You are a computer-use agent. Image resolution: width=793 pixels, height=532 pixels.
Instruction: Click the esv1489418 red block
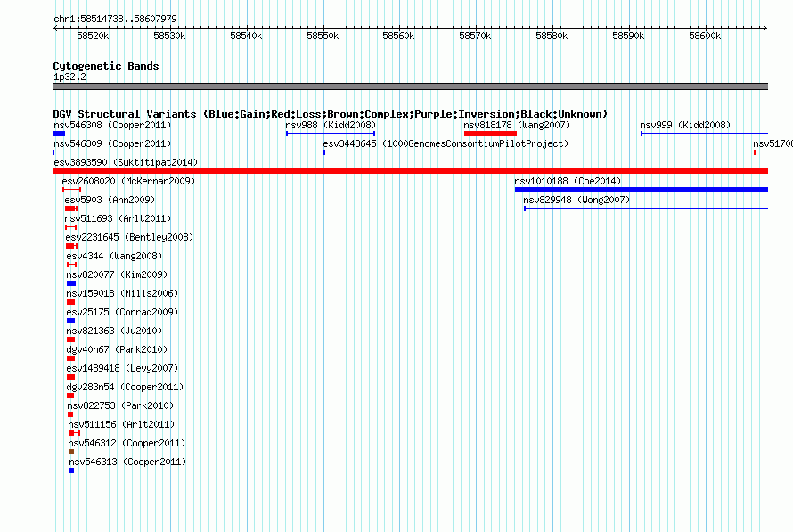pos(70,377)
